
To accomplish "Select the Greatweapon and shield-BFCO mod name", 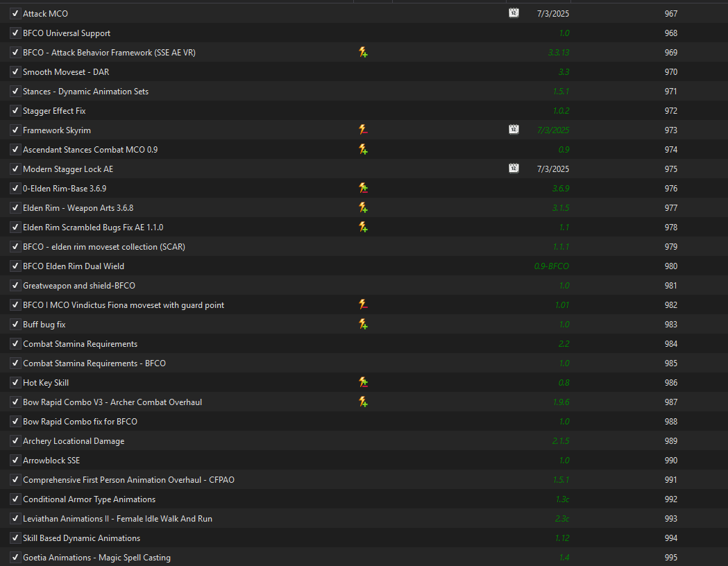I will 79,286.
